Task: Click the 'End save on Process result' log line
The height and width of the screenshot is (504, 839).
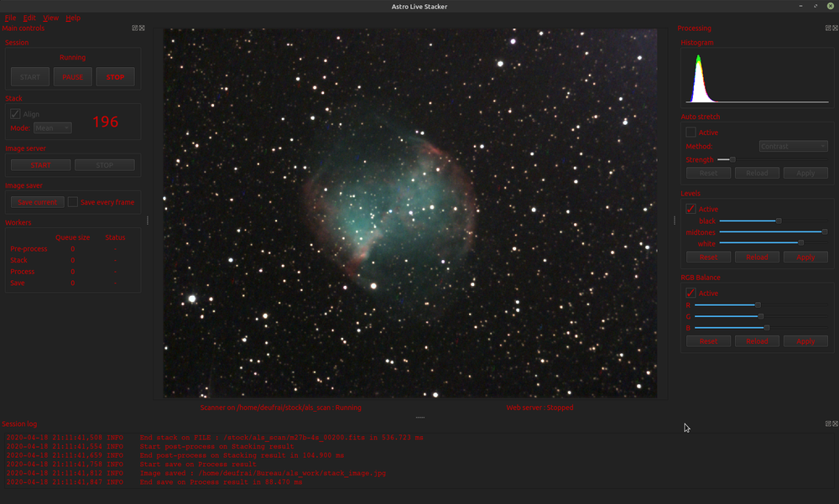Action: click(154, 482)
